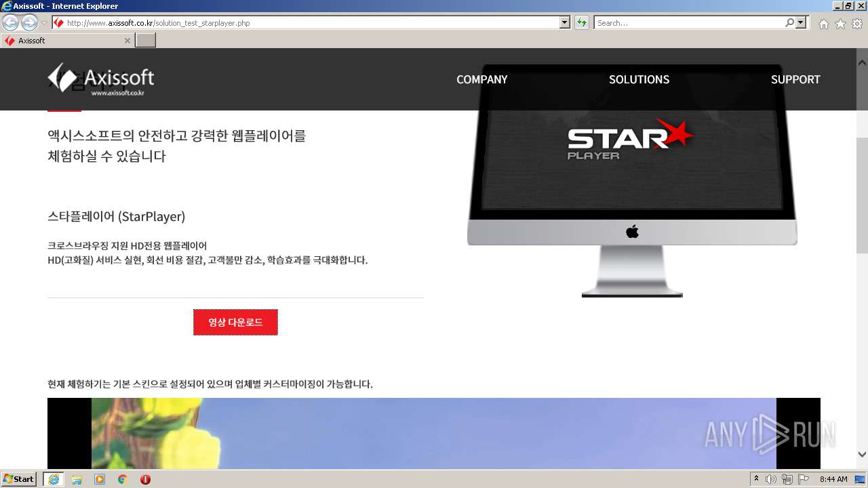Click the video player preview area

(x=434, y=433)
